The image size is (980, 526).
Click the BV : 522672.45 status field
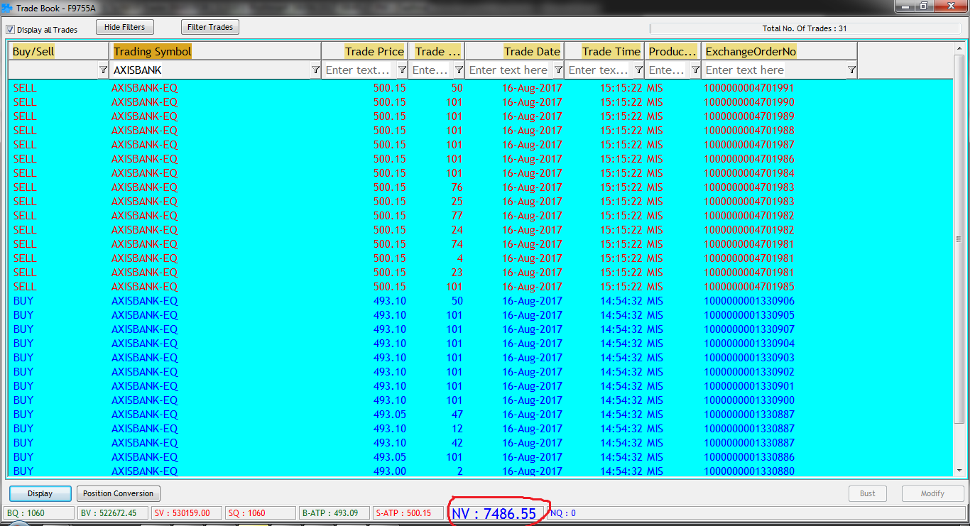click(114, 513)
